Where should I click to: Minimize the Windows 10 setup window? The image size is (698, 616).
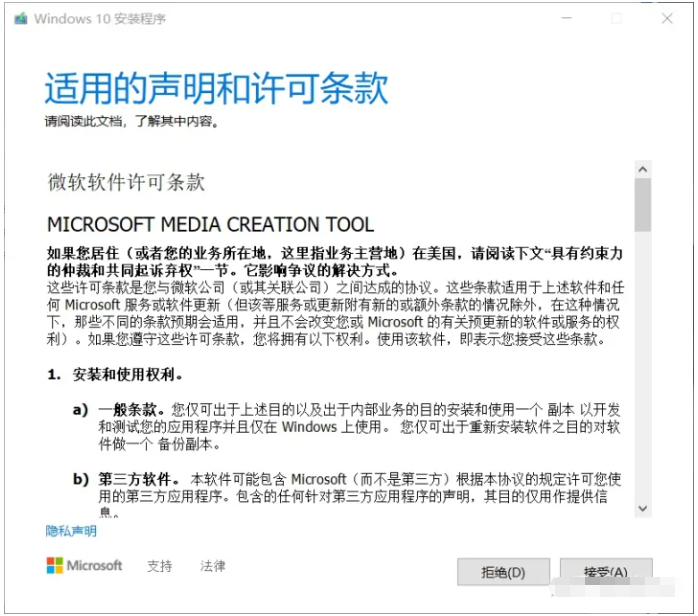click(567, 18)
